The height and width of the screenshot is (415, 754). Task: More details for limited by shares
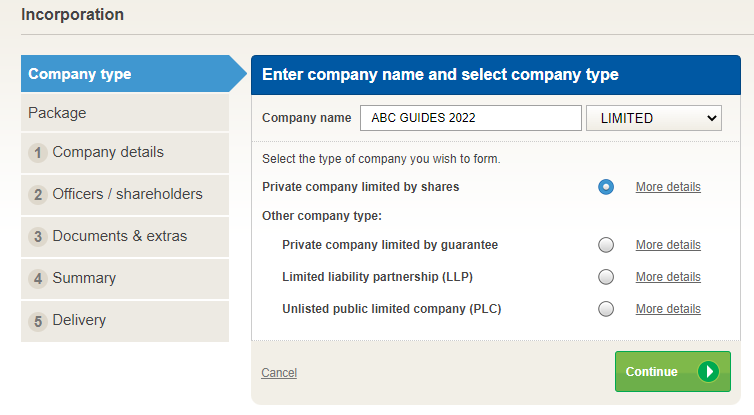point(668,187)
